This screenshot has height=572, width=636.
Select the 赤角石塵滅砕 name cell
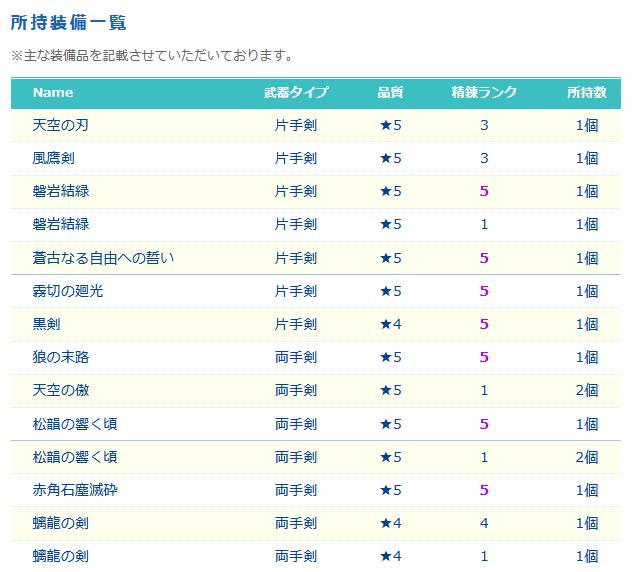[x=75, y=490]
